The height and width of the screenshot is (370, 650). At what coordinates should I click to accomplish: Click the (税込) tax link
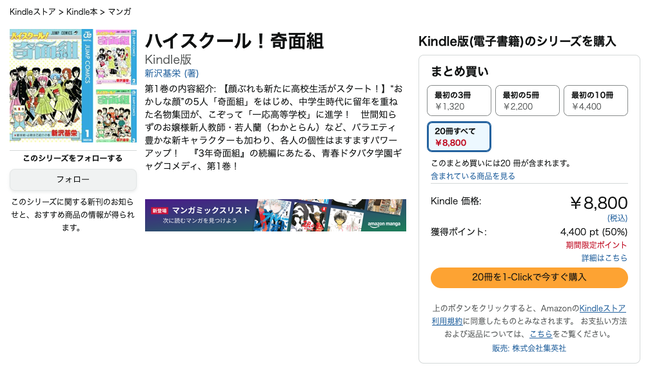617,218
